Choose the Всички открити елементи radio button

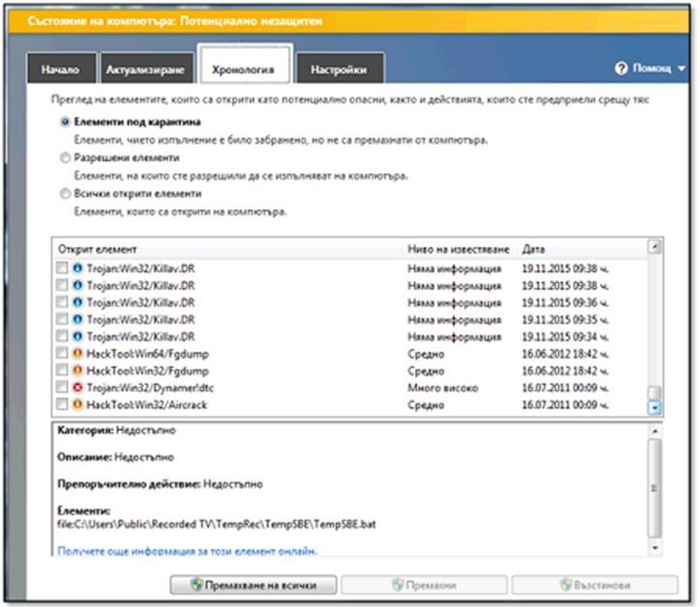coord(65,194)
